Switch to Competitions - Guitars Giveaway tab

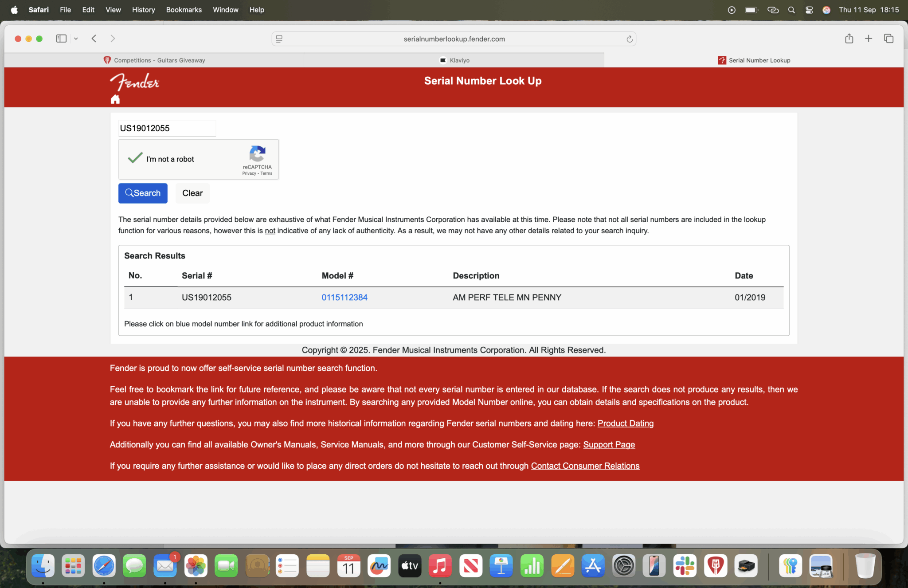click(x=154, y=60)
